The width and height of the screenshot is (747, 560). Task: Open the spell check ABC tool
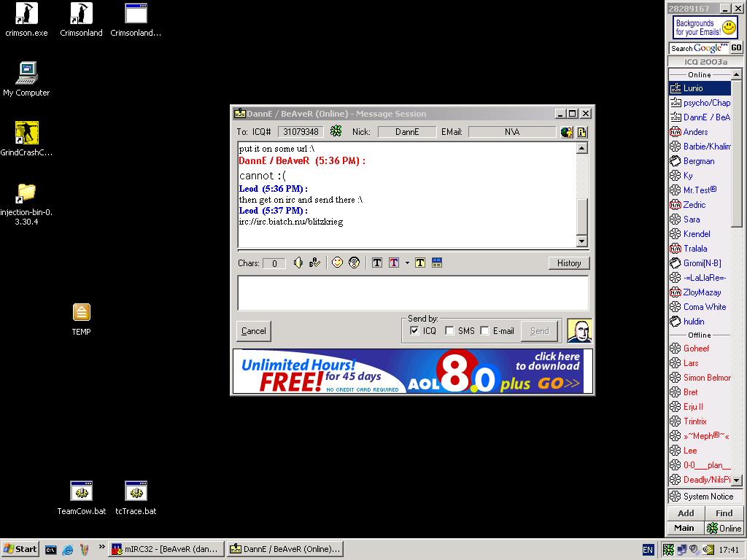(x=314, y=262)
